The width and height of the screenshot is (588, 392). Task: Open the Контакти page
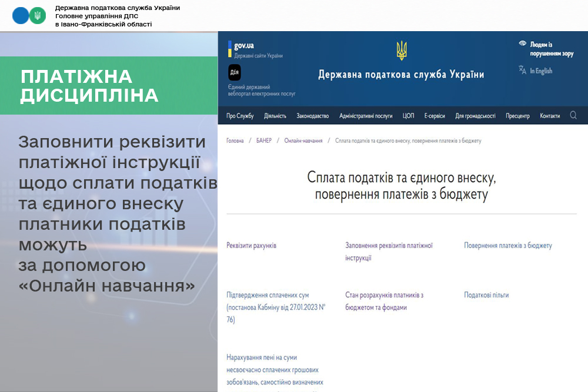(x=550, y=116)
